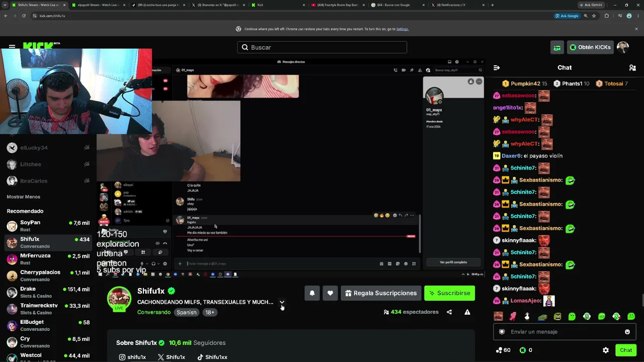Open SoyPan recommended channel
The height and width of the screenshot is (362, 644).
48,226
